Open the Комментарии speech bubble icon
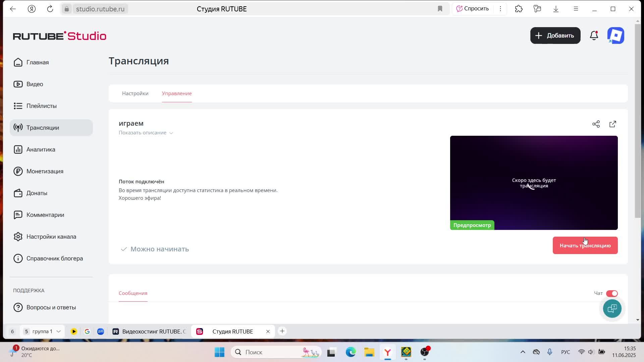Viewport: 644px width, 362px height. (x=18, y=215)
